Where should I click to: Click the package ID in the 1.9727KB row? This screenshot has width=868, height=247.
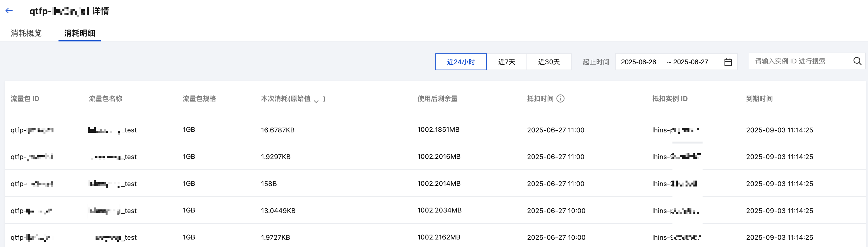pyautogui.click(x=30, y=238)
